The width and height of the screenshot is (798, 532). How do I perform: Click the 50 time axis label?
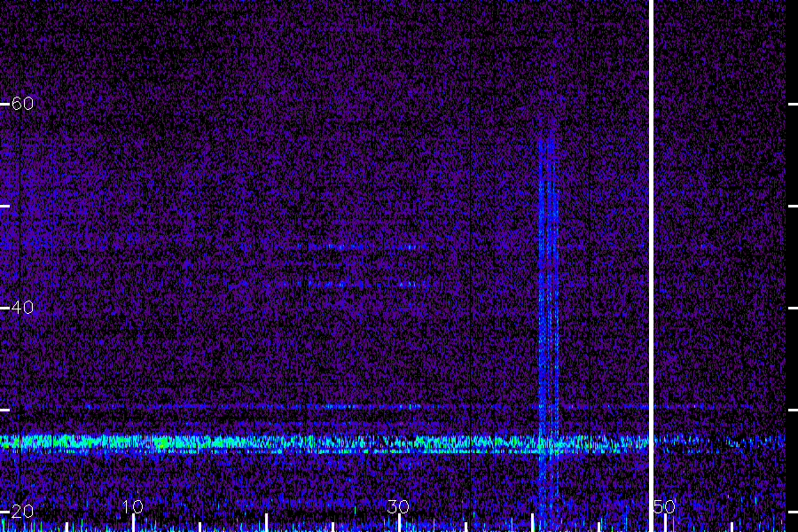point(665,506)
